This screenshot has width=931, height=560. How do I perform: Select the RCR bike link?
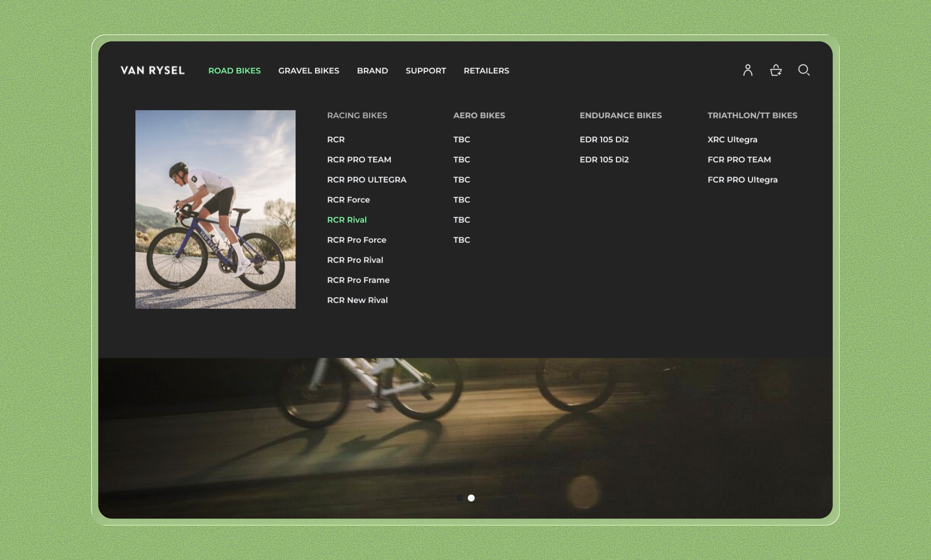coord(336,140)
